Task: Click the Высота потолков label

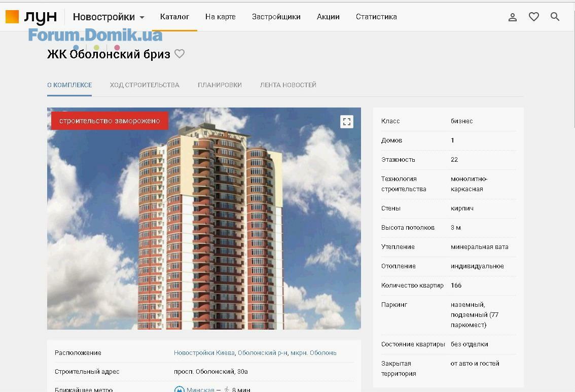Action: click(408, 227)
